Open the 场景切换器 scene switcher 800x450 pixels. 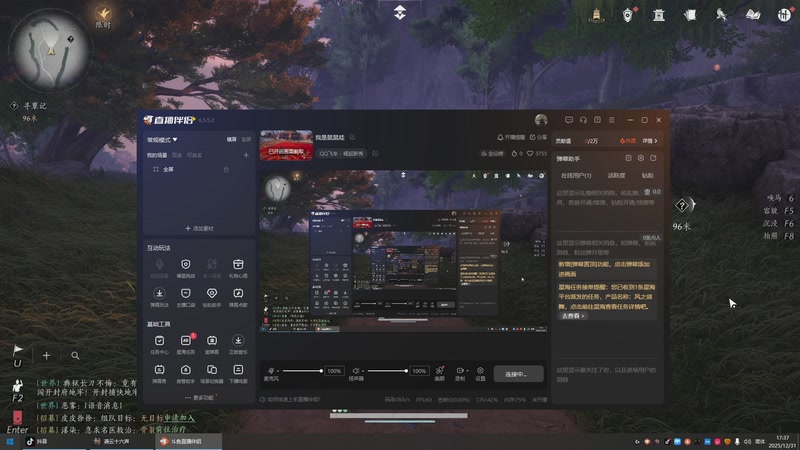click(212, 373)
